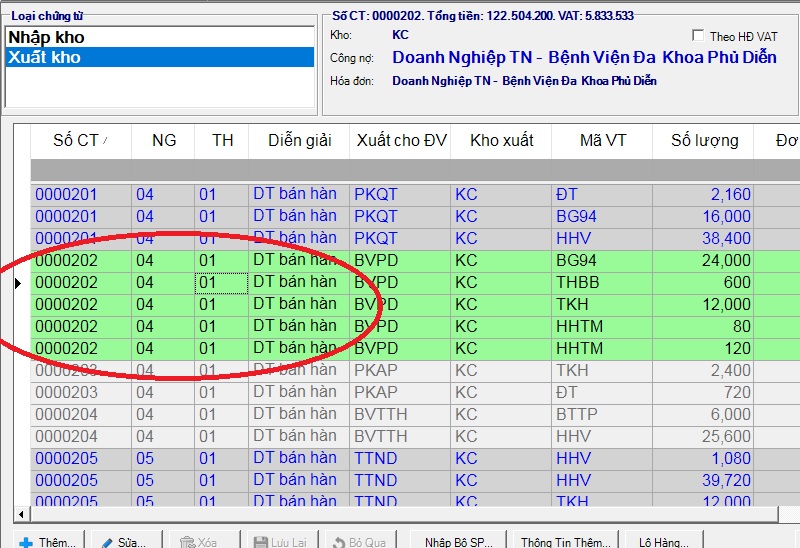Click the TH column header

[x=222, y=140]
